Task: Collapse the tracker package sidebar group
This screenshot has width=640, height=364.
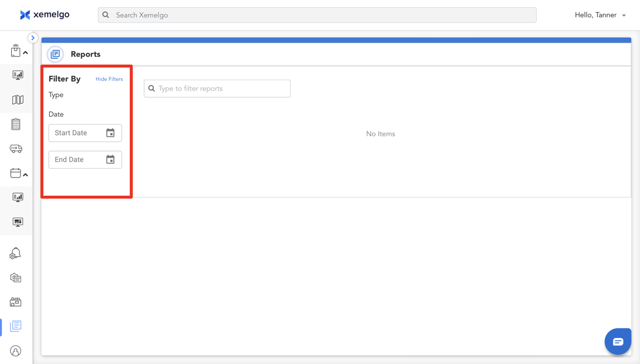Action: coord(25,53)
